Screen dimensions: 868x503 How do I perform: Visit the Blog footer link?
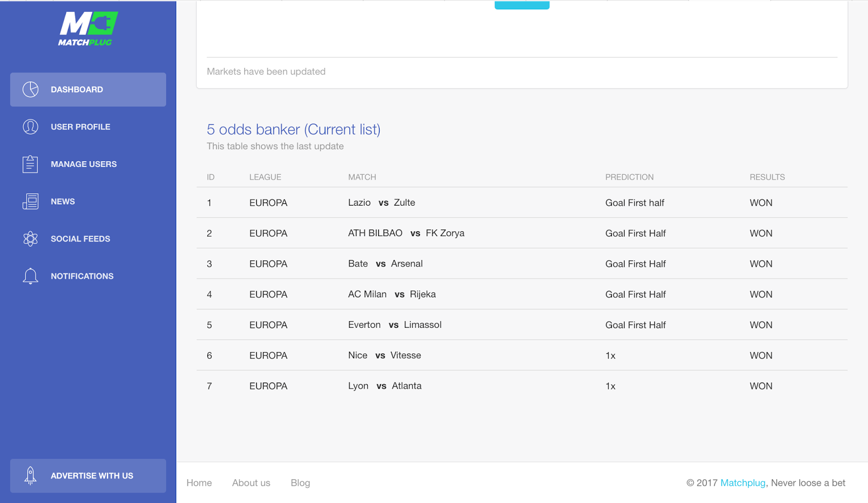(301, 483)
